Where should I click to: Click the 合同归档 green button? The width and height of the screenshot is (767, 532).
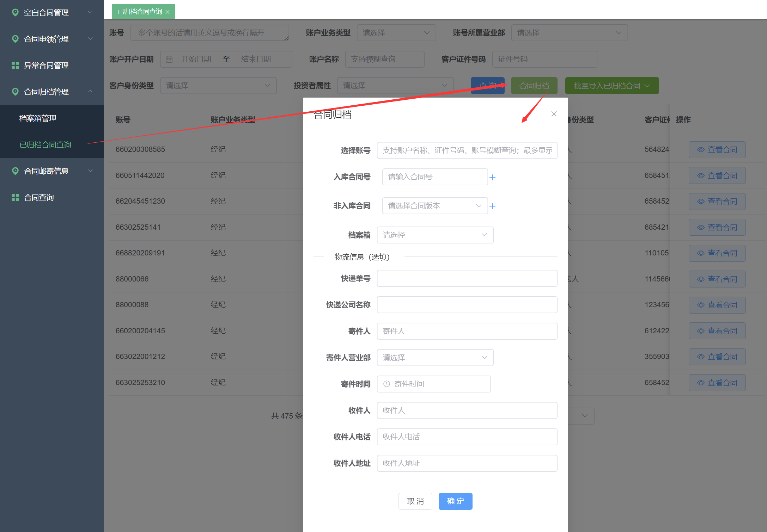(534, 86)
